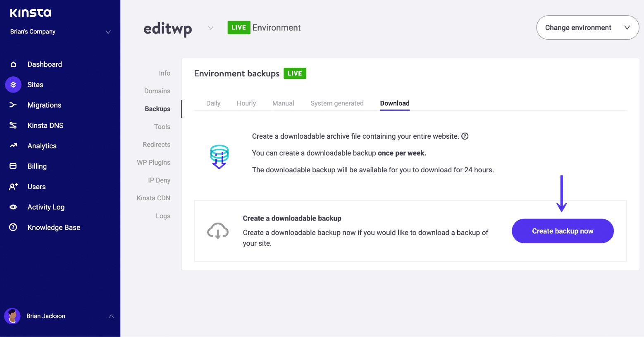Screen dimensions: 644x337
Task: Go to the Redirects section
Action: 156,145
